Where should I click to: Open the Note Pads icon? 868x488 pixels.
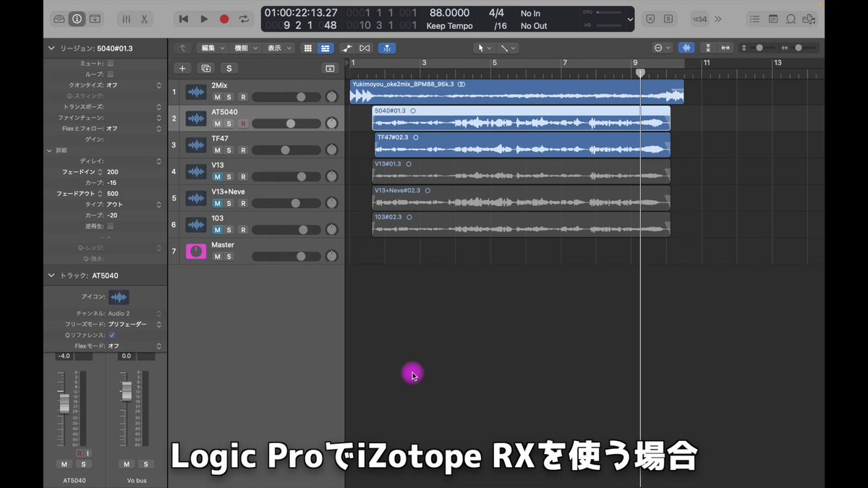click(x=773, y=19)
